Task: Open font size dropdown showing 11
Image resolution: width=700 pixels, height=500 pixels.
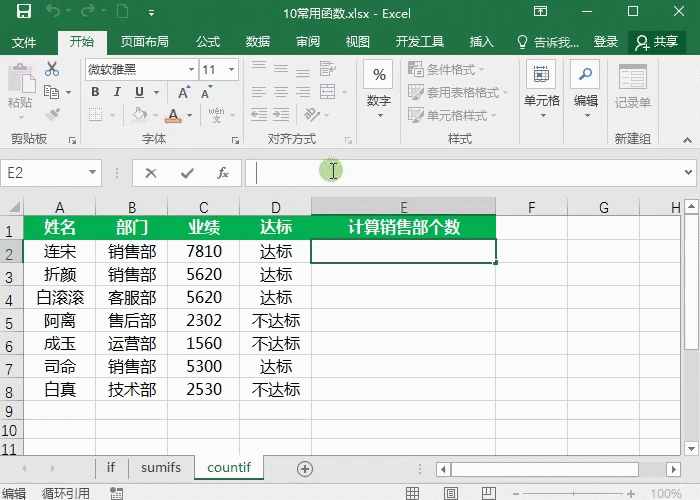Action: coord(231,70)
